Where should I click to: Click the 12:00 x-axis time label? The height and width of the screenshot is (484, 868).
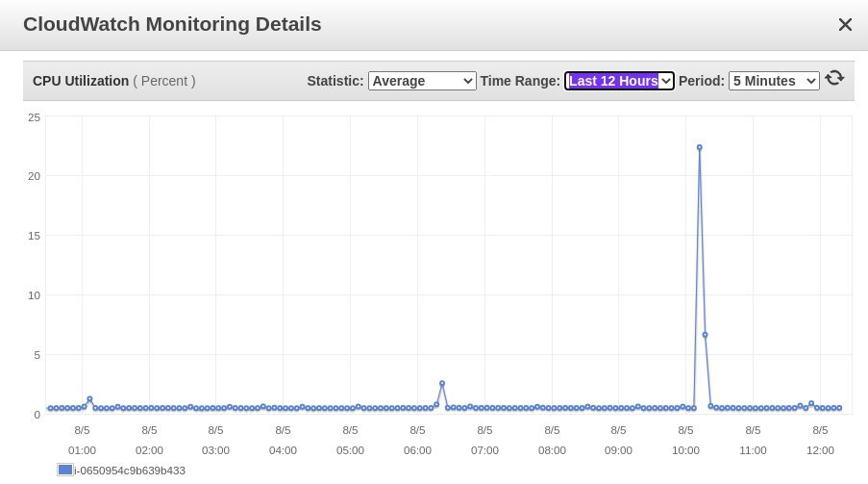[820, 450]
